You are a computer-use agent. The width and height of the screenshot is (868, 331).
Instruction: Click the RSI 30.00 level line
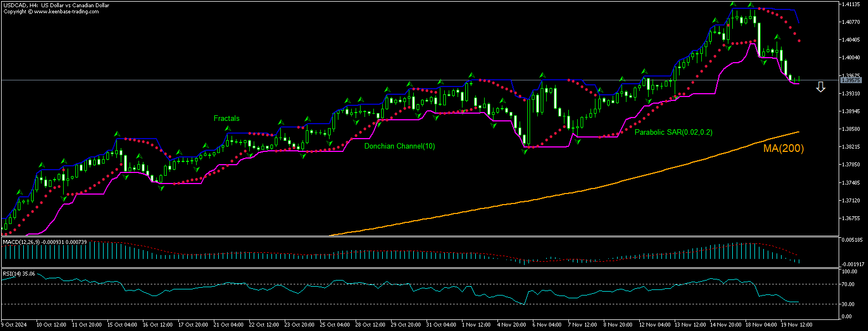pyautogui.click(x=388, y=304)
